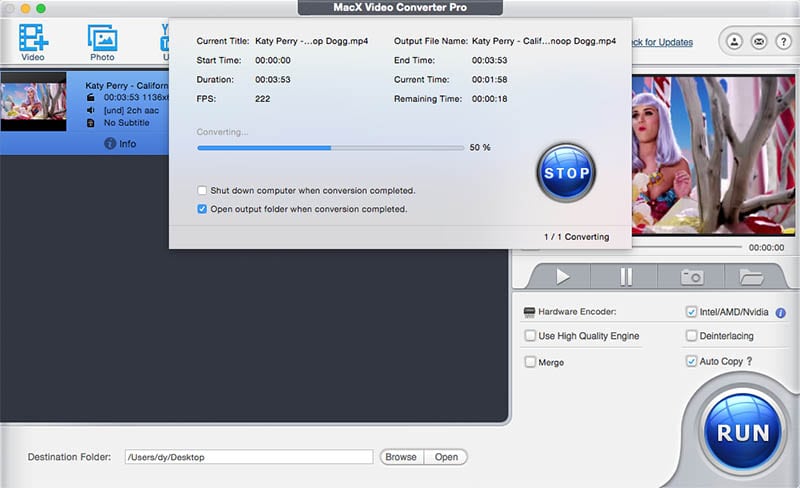Click the '1 / 1 Converting' status text
Image resolution: width=800 pixels, height=488 pixels.
point(577,237)
